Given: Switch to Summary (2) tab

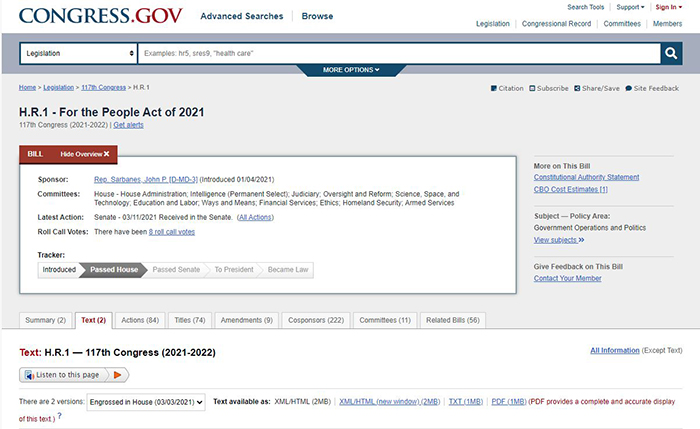Looking at the screenshot, I should [46, 320].
